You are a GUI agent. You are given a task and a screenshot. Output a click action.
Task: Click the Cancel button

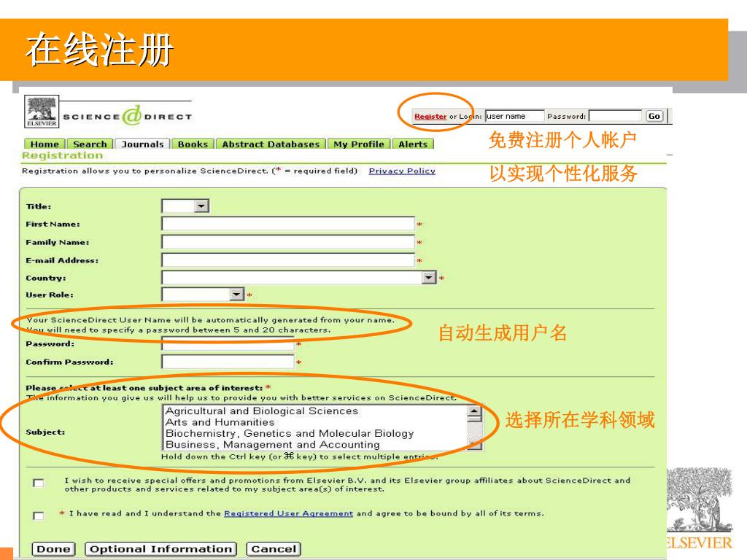[x=274, y=549]
